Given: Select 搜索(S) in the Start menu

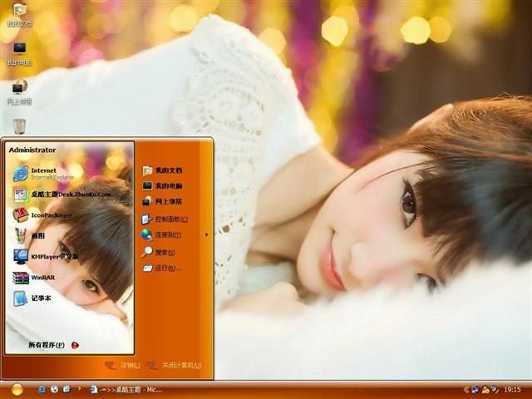Looking at the screenshot, I should coord(165,252).
